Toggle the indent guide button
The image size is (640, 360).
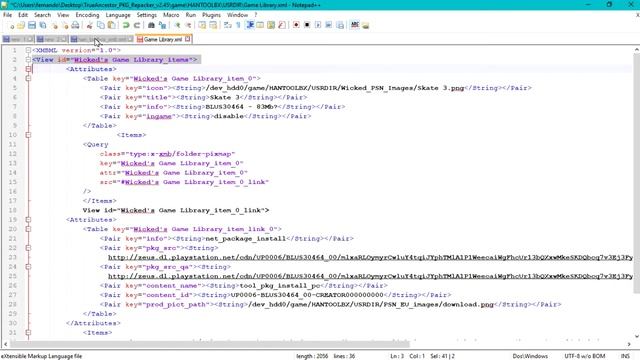(249, 25)
